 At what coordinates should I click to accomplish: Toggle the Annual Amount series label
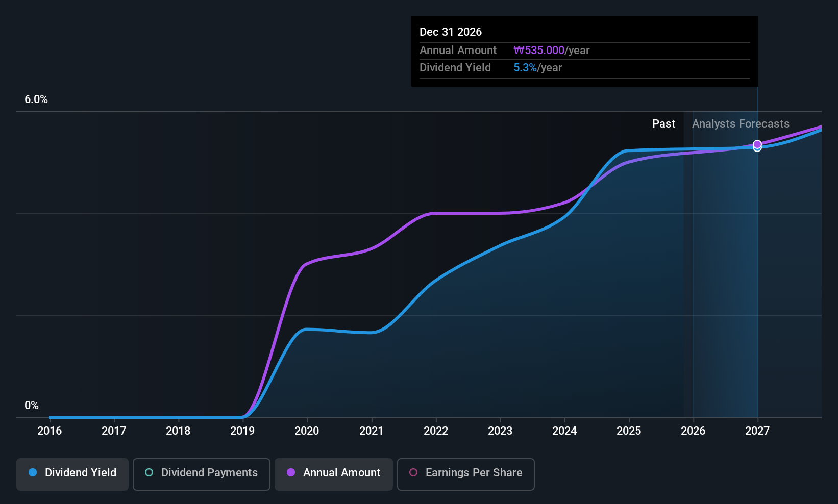[341, 472]
